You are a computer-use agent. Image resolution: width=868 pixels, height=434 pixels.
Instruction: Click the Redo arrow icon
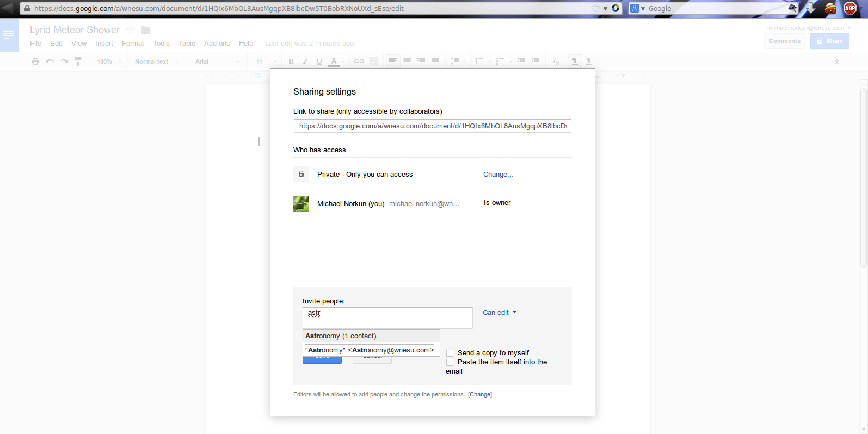pyautogui.click(x=64, y=61)
